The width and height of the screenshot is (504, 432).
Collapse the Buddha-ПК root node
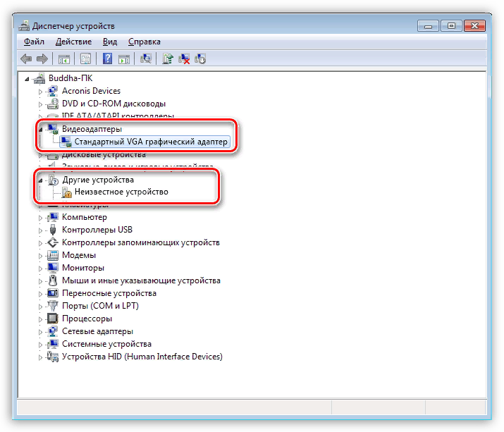tap(27, 79)
